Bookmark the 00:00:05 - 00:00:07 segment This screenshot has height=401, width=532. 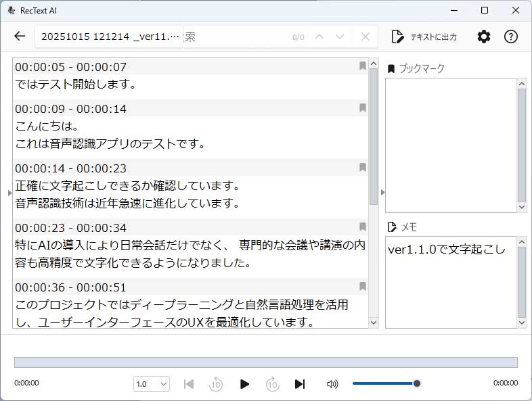pyautogui.click(x=363, y=66)
